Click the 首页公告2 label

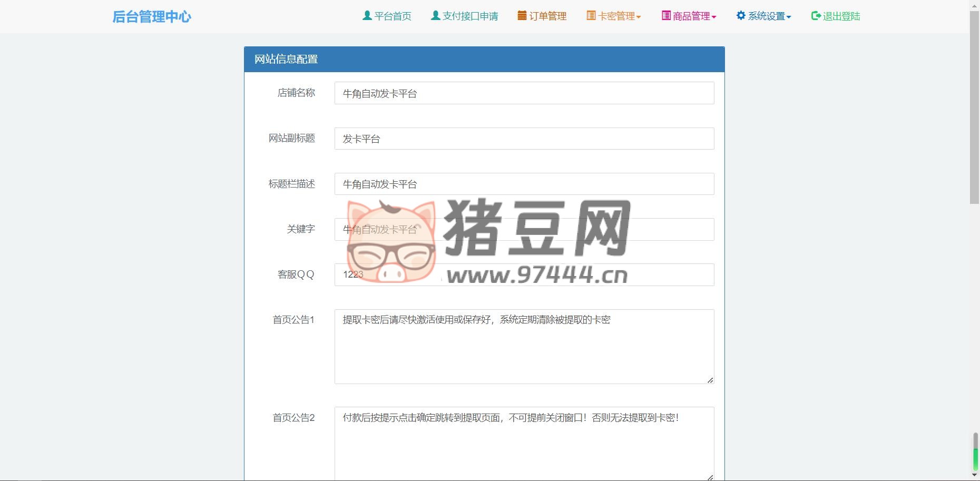tap(293, 418)
